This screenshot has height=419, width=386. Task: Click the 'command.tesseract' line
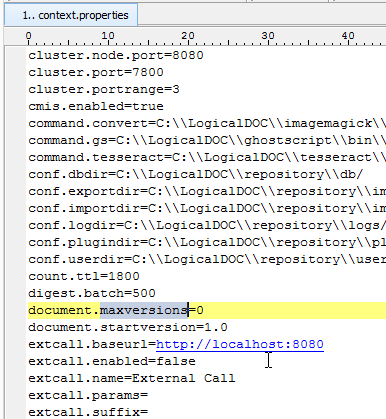pos(207,157)
